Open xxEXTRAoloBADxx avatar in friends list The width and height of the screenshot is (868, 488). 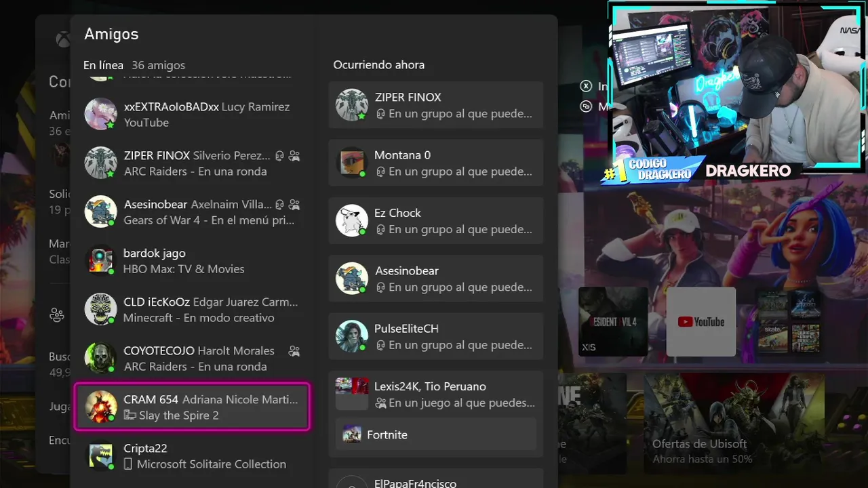click(100, 114)
